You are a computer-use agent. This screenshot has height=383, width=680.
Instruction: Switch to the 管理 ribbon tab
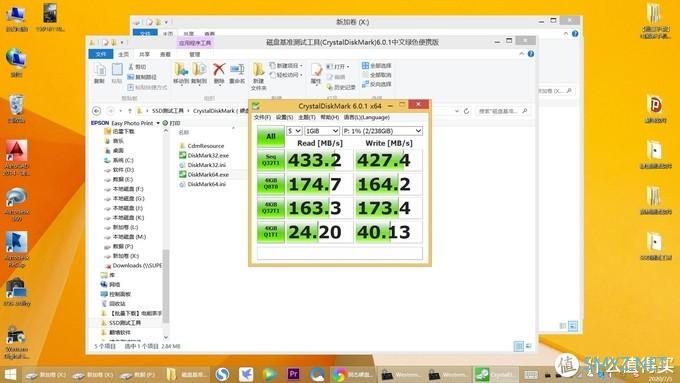[x=195, y=54]
